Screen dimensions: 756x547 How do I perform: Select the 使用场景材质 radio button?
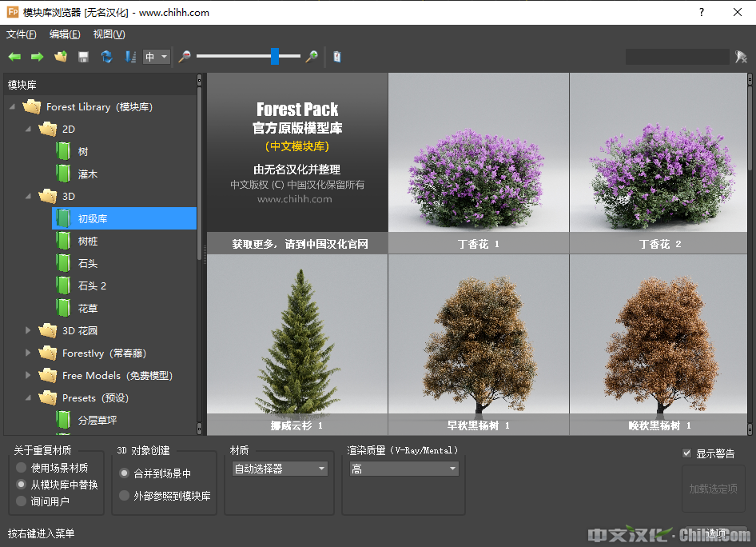pyautogui.click(x=22, y=468)
